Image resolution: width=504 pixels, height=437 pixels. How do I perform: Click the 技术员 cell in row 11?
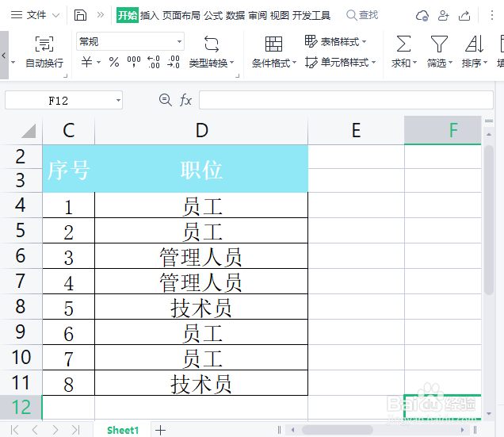pyautogui.click(x=201, y=383)
